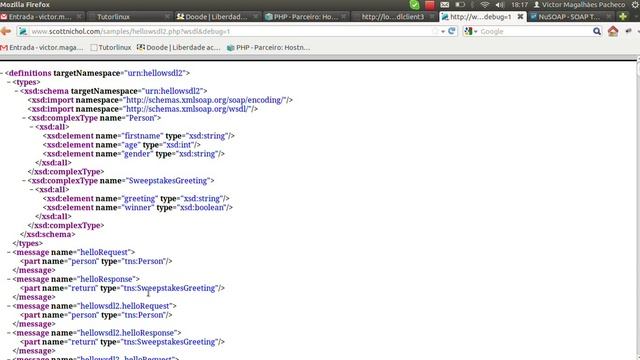Focus the address bar URL
640x360 pixels.
(x=231, y=31)
